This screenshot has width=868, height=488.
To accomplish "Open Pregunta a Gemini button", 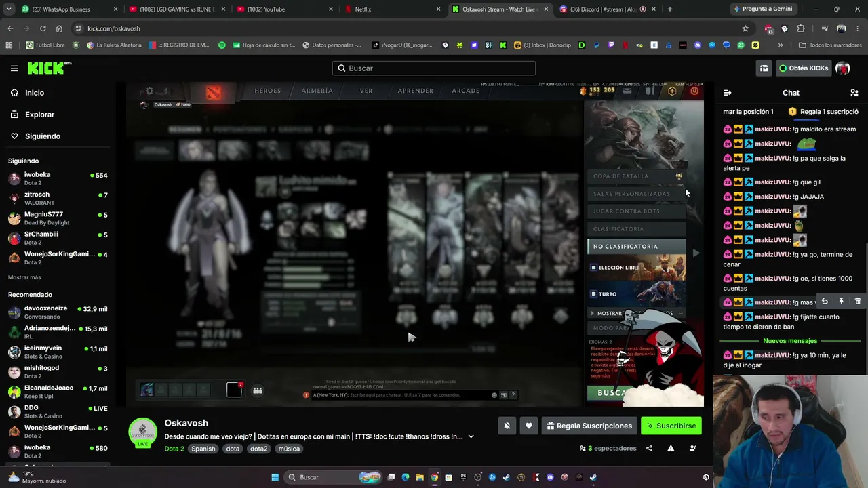I will pos(762,9).
